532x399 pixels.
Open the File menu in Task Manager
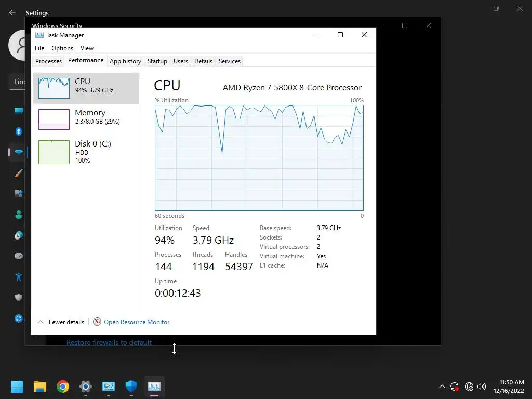pyautogui.click(x=39, y=48)
